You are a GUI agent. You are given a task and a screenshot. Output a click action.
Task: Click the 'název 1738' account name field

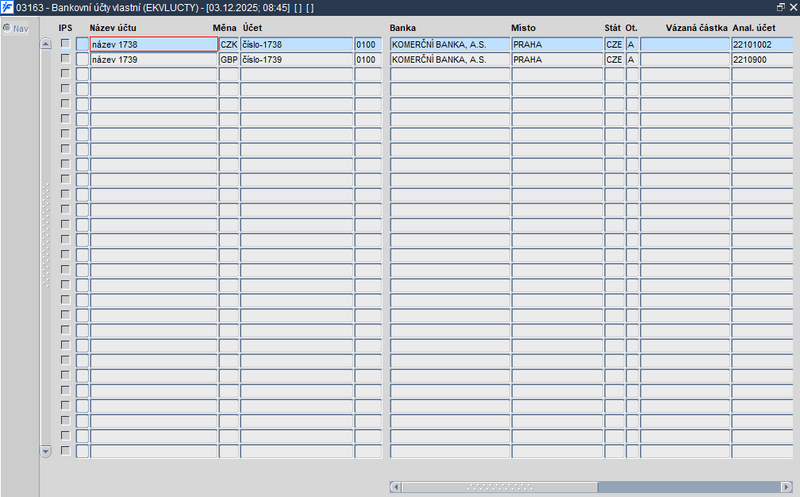(x=154, y=44)
